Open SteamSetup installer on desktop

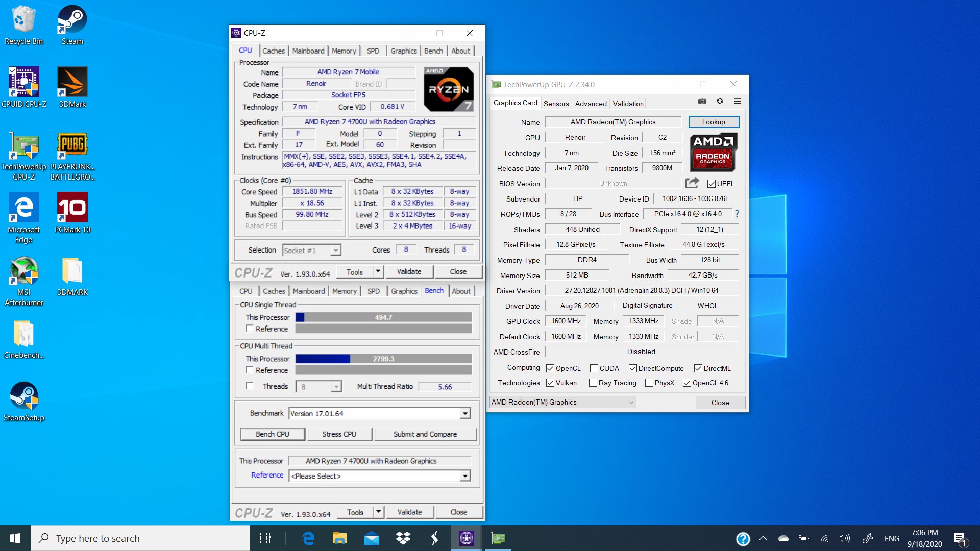tap(23, 402)
